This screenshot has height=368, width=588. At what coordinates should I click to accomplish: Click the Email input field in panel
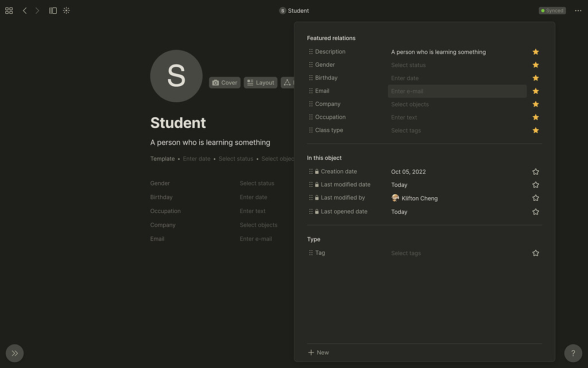[457, 91]
